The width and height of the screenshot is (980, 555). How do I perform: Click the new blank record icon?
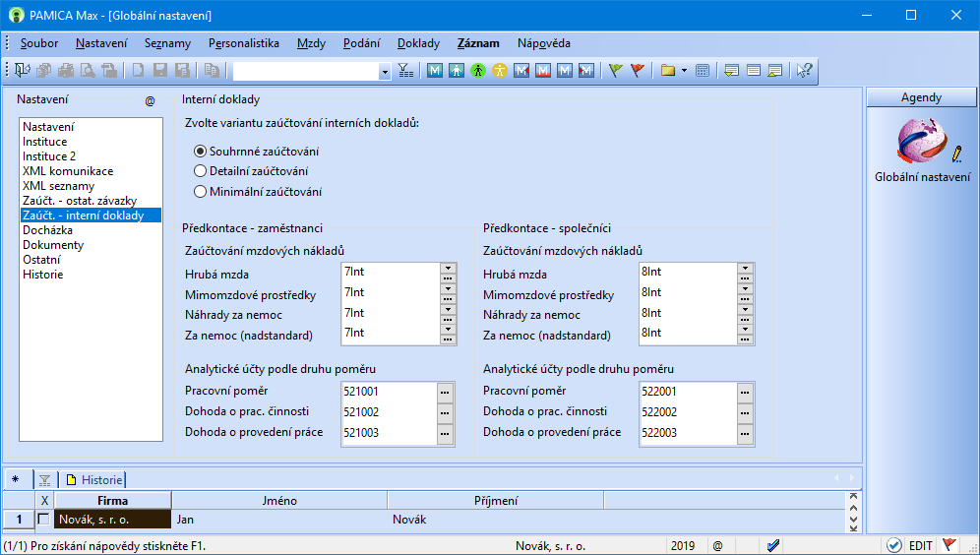(138, 71)
